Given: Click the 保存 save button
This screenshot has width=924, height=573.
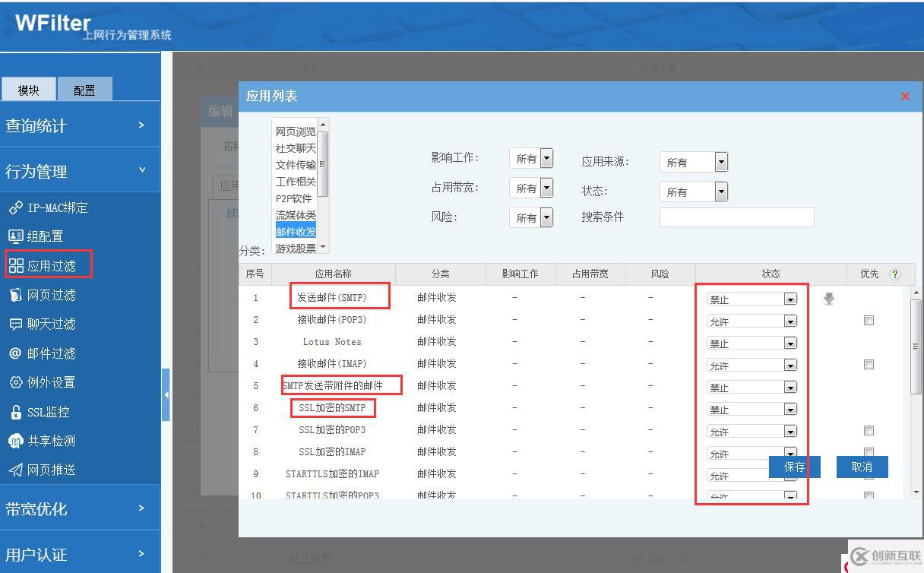Looking at the screenshot, I should [x=793, y=467].
